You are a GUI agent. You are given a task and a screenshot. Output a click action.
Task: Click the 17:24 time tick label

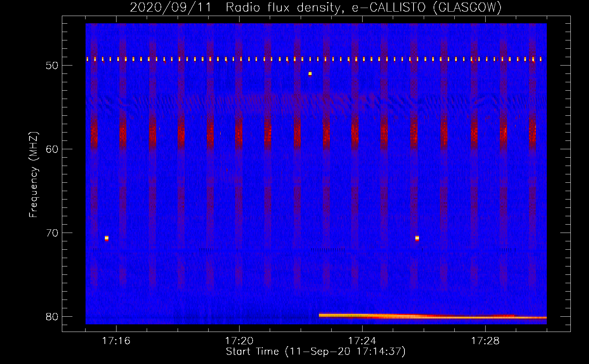click(x=362, y=341)
